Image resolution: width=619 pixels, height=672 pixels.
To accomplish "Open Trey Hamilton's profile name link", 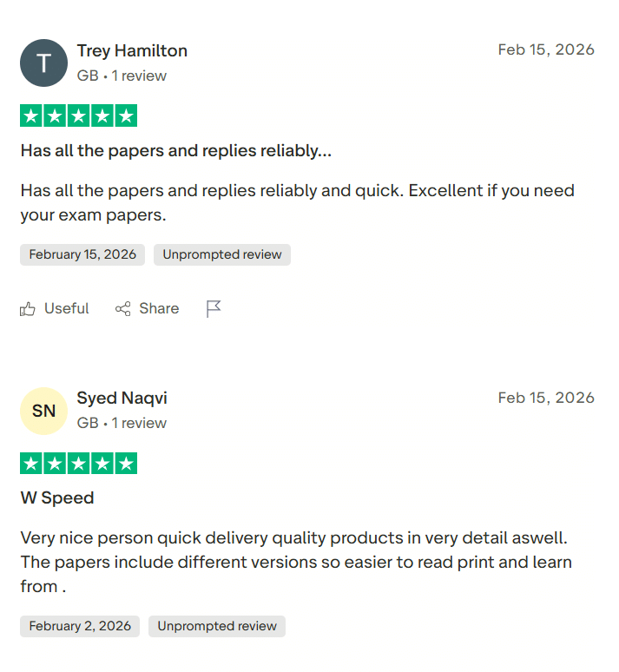I will (x=132, y=50).
